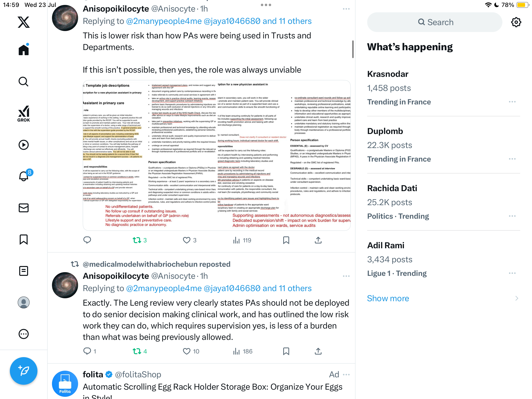
Task: Open more options menu on folita ad
Action: (346, 375)
